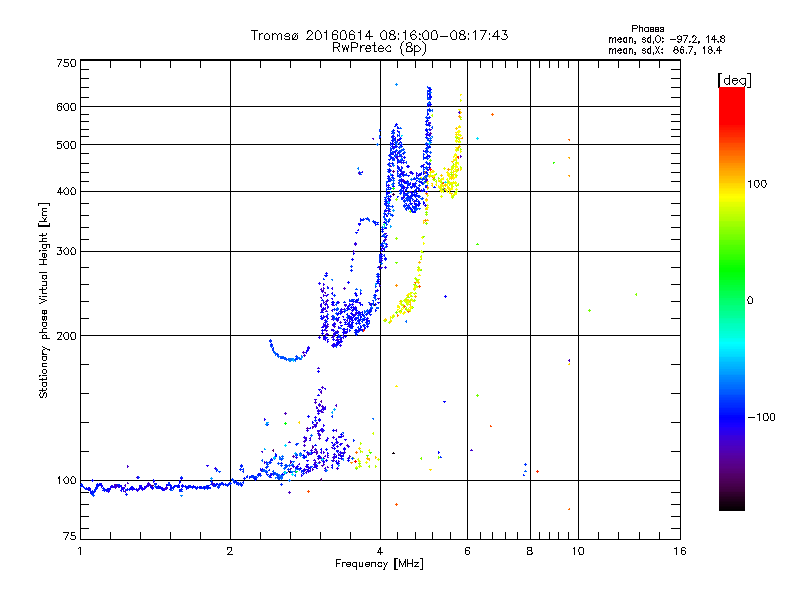Click the y-axis tick label '750'
This screenshot has height=600, width=800.
[66, 63]
